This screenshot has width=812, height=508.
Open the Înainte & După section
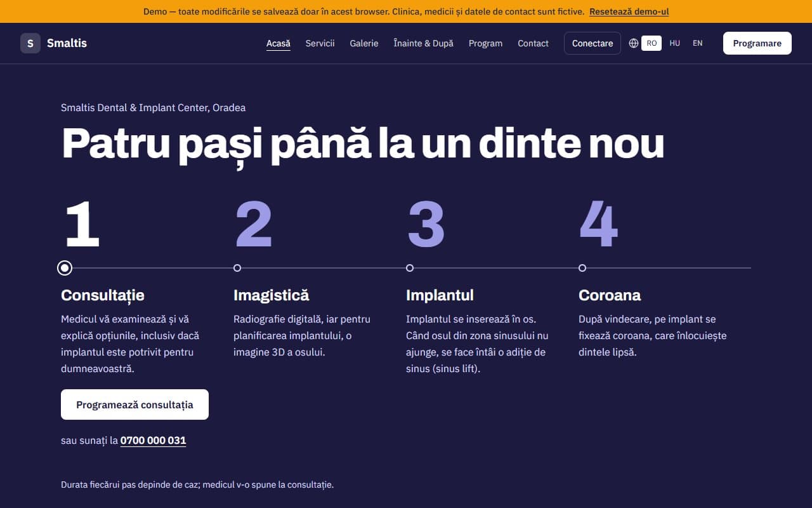pos(423,43)
